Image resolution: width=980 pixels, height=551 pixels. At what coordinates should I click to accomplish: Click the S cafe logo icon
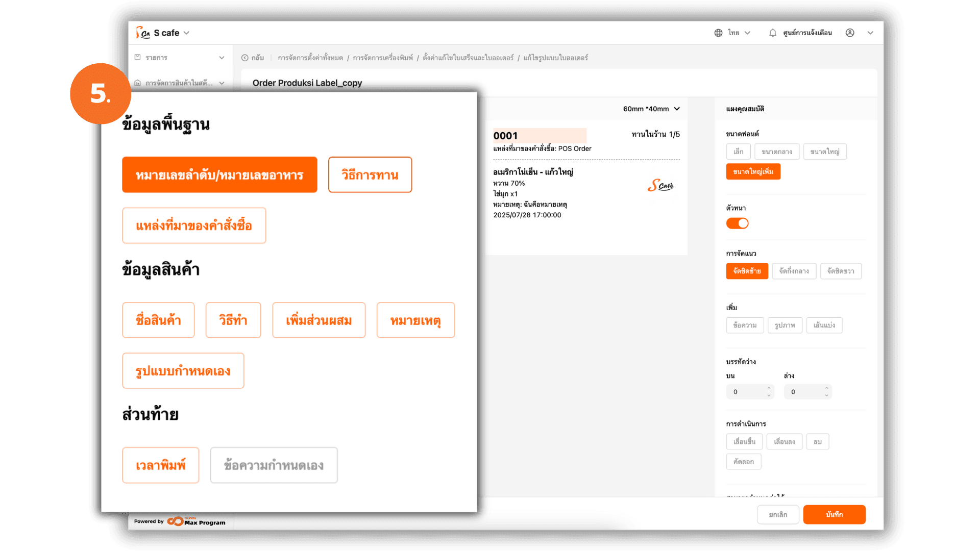(x=143, y=33)
